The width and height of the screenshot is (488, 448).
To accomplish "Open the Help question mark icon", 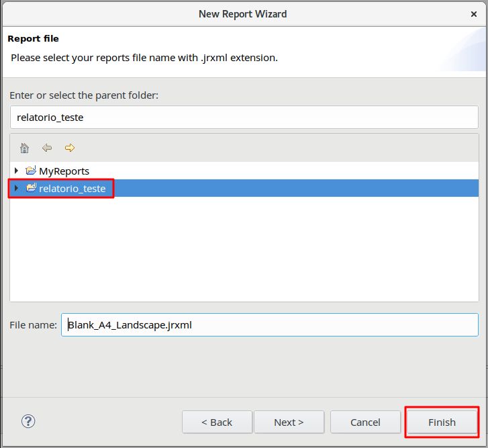I will click(28, 421).
